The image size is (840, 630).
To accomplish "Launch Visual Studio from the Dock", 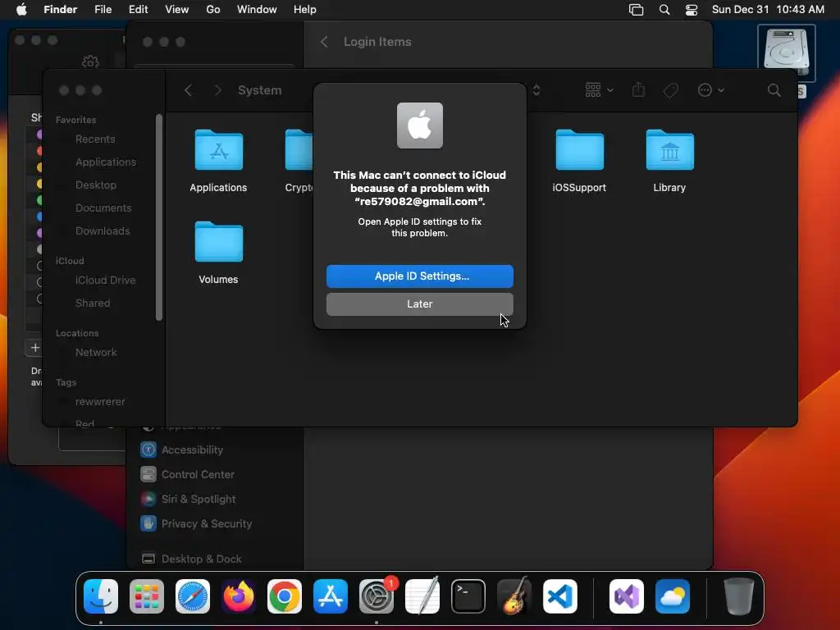I will (626, 596).
